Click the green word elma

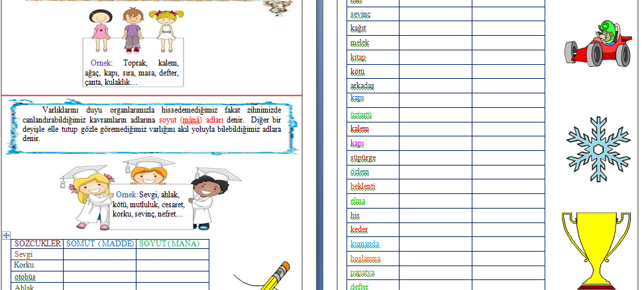[358, 201]
